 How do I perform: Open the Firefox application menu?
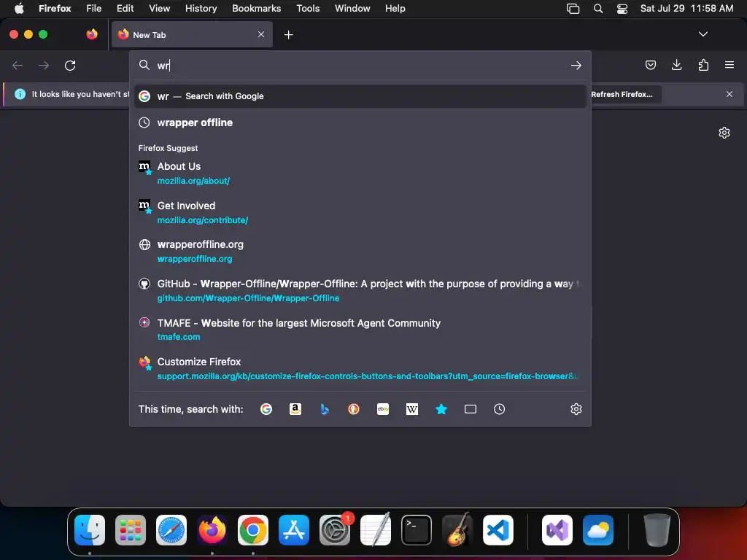[x=55, y=9]
